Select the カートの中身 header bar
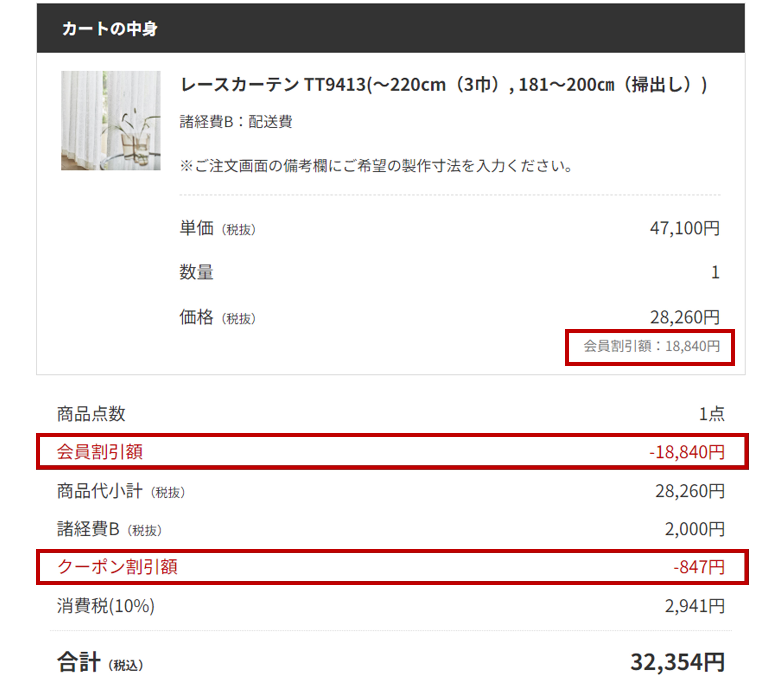This screenshot has width=780, height=700. 391,28
